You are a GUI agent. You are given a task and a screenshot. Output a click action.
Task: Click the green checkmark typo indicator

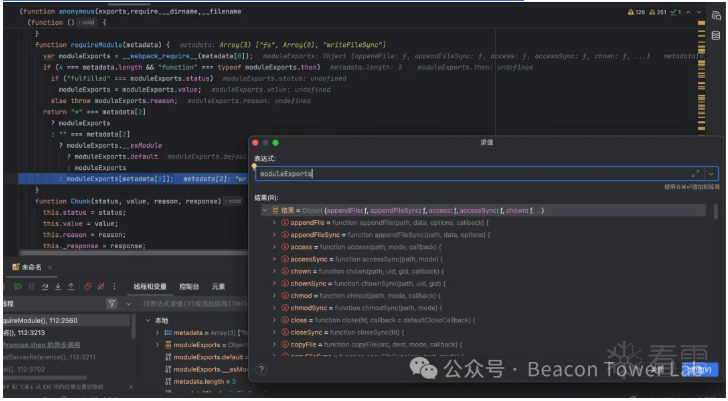click(x=676, y=12)
